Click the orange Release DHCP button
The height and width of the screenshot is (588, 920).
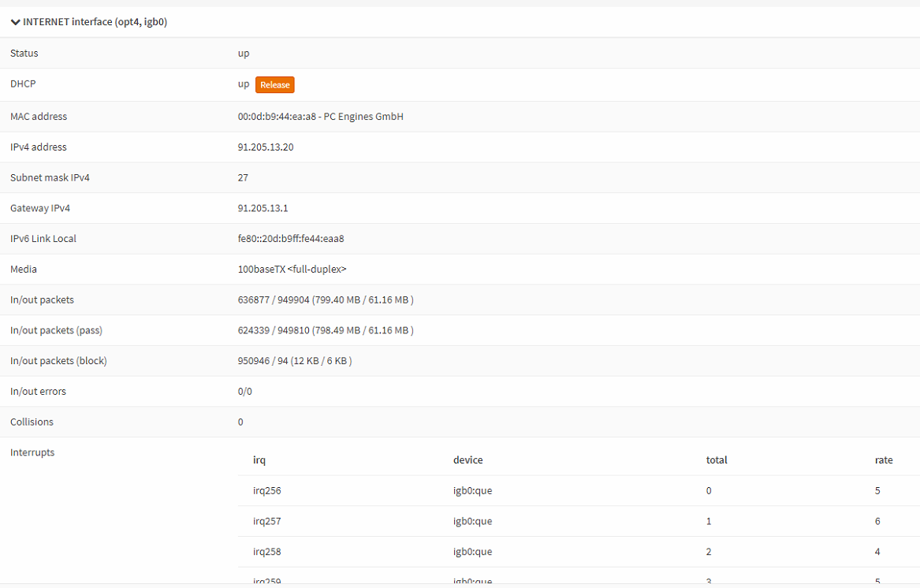274,85
